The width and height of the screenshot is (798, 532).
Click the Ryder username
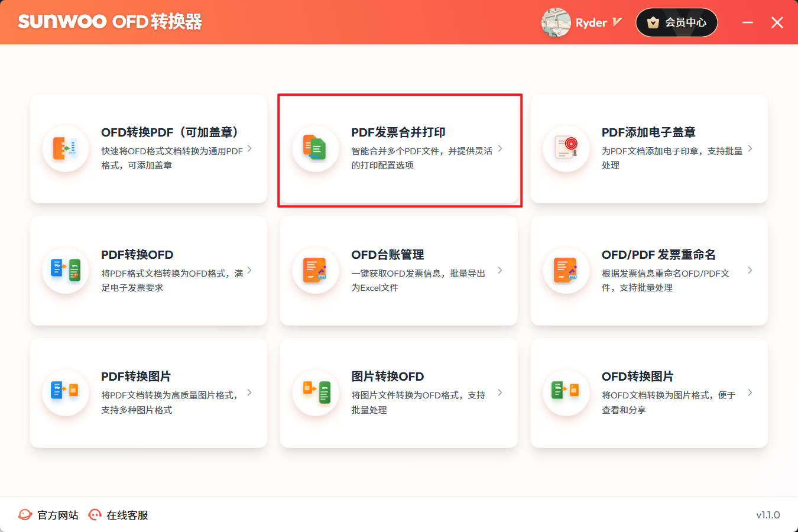(x=591, y=22)
